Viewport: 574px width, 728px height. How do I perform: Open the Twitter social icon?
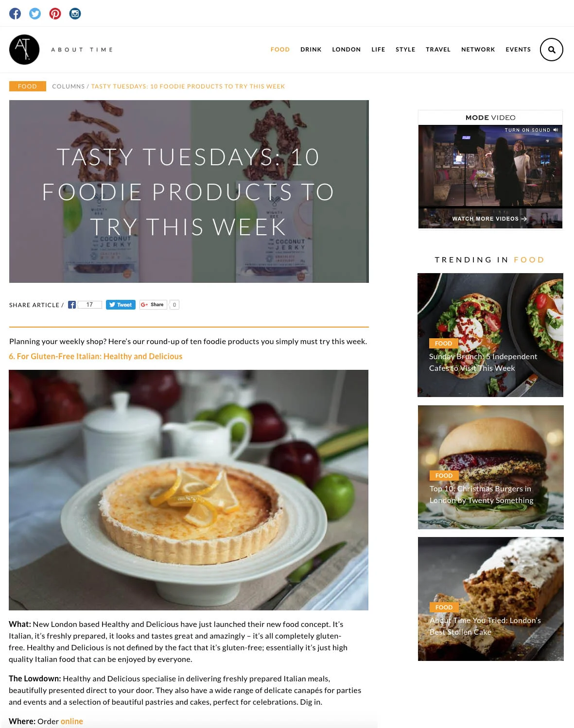pos(35,14)
